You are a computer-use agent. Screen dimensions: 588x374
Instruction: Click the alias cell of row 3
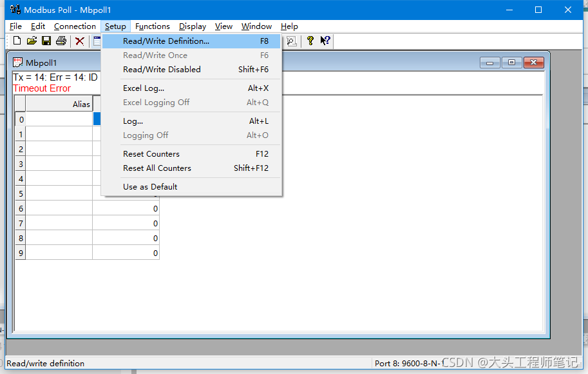coord(59,164)
